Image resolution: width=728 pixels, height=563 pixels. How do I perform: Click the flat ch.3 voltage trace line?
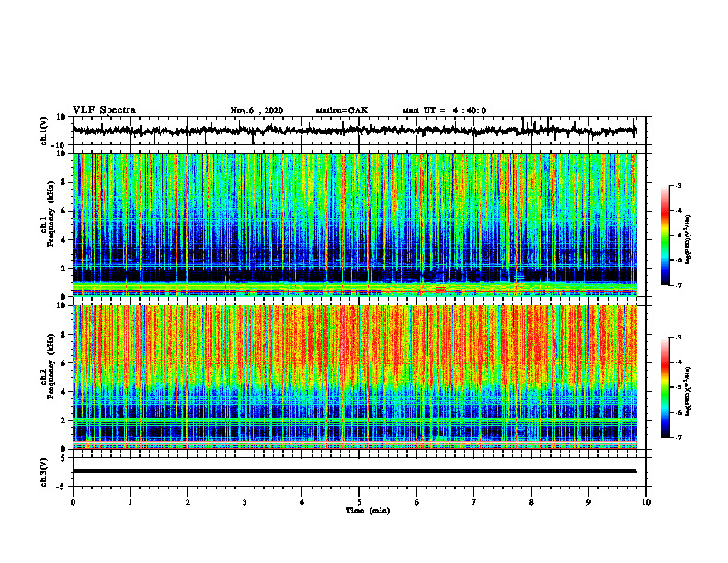[354, 471]
